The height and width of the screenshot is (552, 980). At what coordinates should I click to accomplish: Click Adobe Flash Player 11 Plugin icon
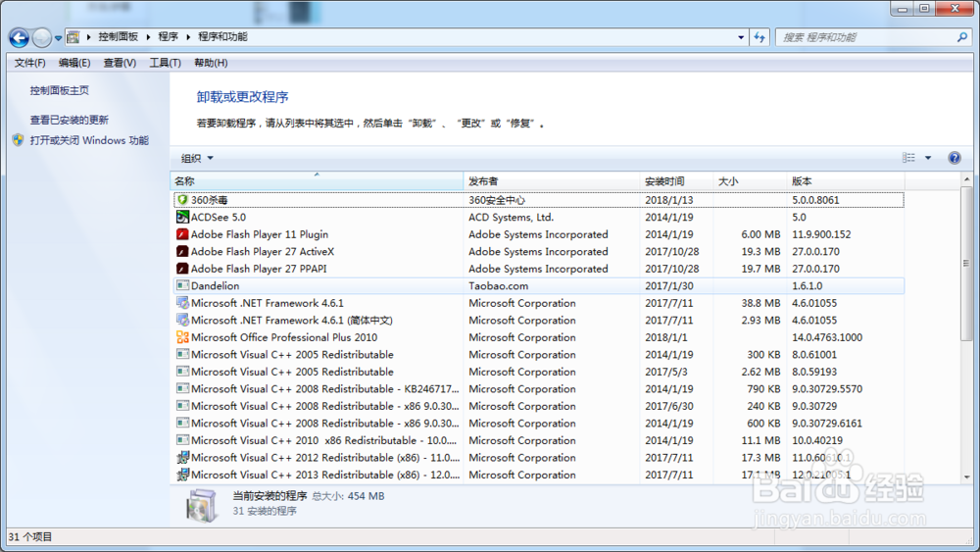(x=182, y=234)
